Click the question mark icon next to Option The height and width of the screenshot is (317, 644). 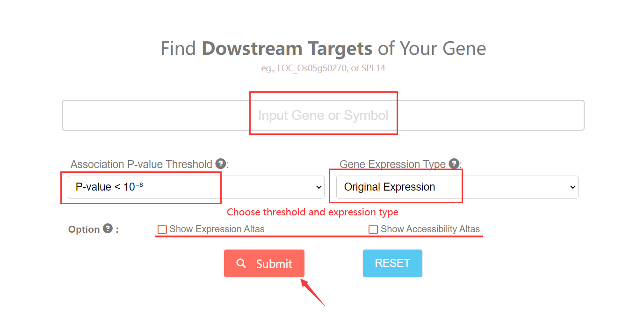108,229
